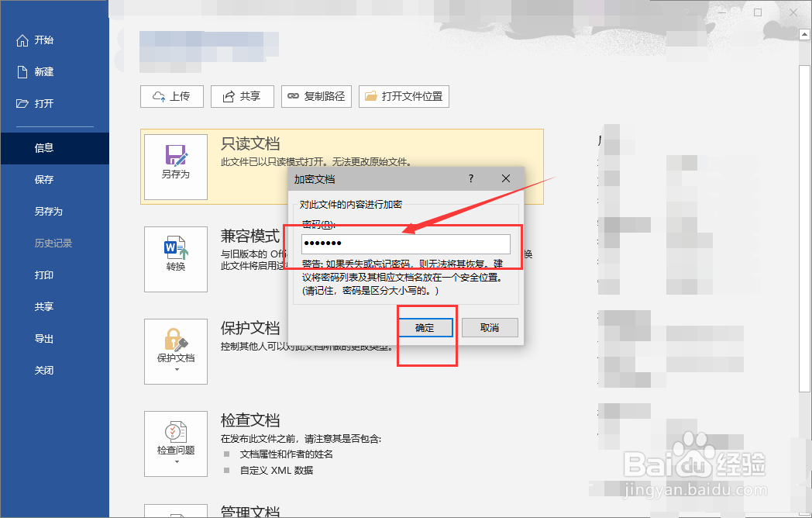Viewport: 812px width, 518px height.
Task: Click the help question mark in the dialog
Action: (470, 178)
